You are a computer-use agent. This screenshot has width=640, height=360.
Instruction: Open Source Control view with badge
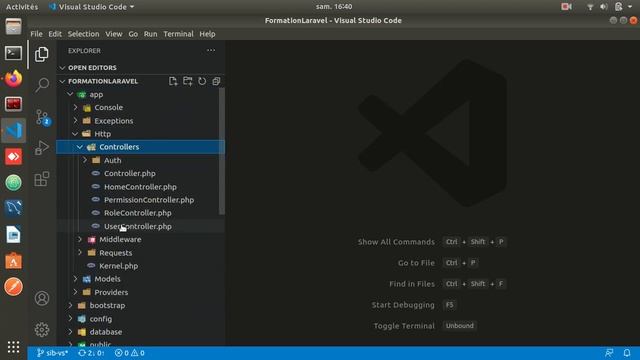click(x=42, y=118)
